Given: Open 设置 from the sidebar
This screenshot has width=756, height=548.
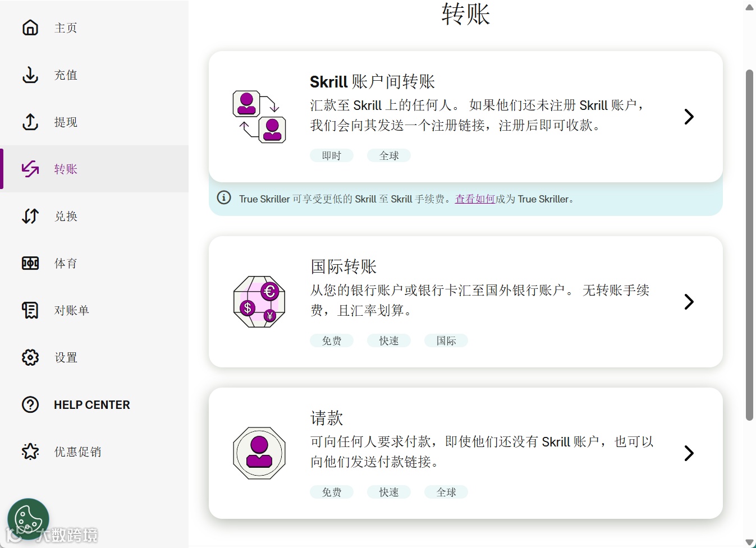Looking at the screenshot, I should [x=94, y=357].
